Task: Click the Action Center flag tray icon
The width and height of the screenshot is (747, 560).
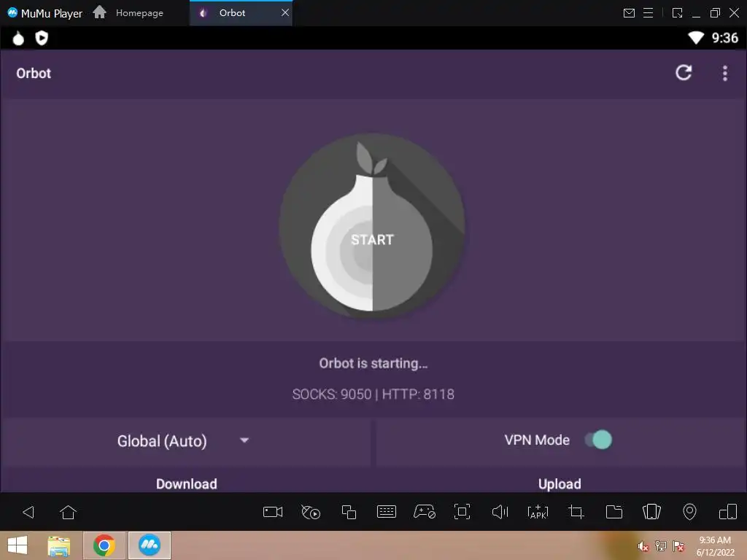Action: (x=678, y=546)
